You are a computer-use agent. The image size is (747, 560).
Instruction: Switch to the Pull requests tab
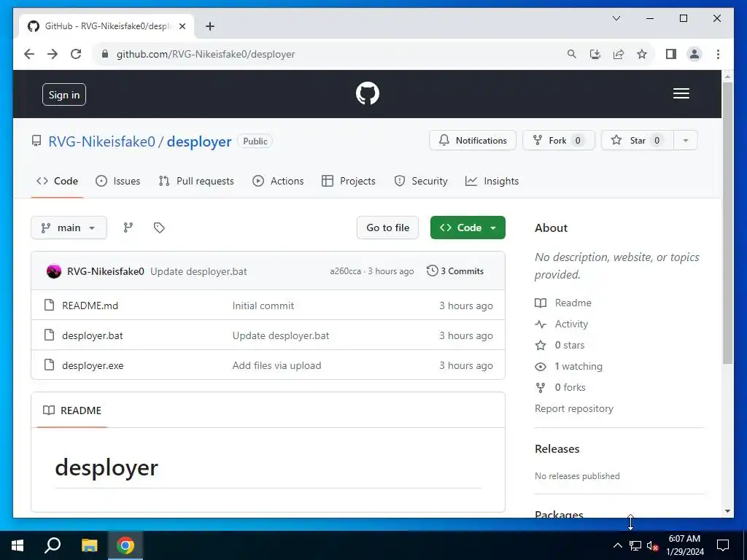click(196, 181)
